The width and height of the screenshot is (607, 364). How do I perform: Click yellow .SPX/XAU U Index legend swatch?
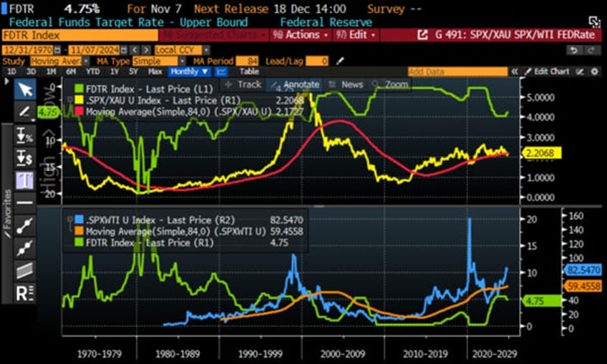[x=79, y=100]
